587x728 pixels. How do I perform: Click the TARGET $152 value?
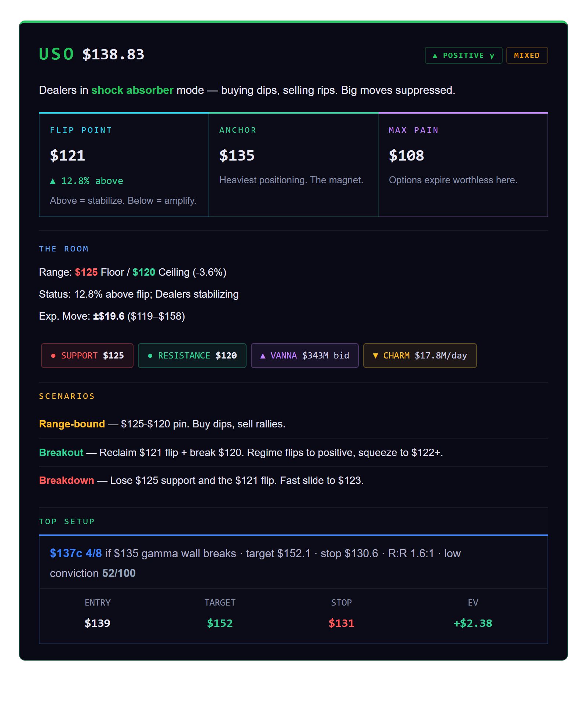(220, 623)
